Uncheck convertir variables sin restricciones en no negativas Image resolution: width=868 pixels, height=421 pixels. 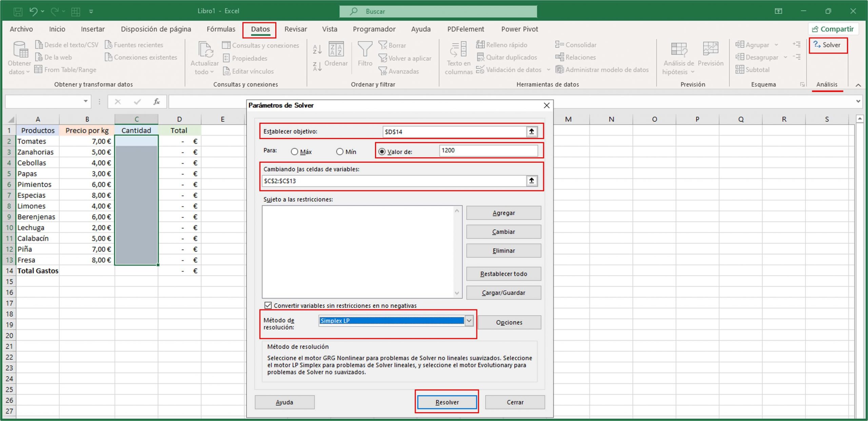[268, 305]
